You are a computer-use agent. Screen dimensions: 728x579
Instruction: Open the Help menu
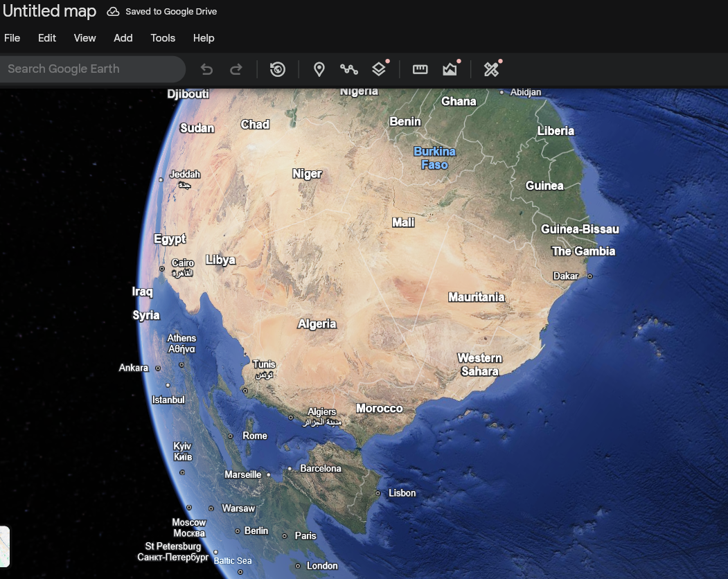tap(204, 38)
